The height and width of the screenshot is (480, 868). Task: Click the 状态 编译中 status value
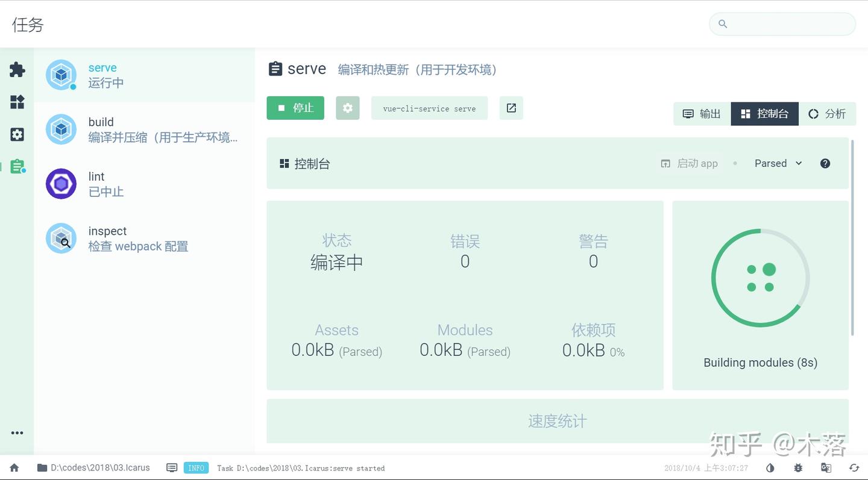pyautogui.click(x=336, y=263)
